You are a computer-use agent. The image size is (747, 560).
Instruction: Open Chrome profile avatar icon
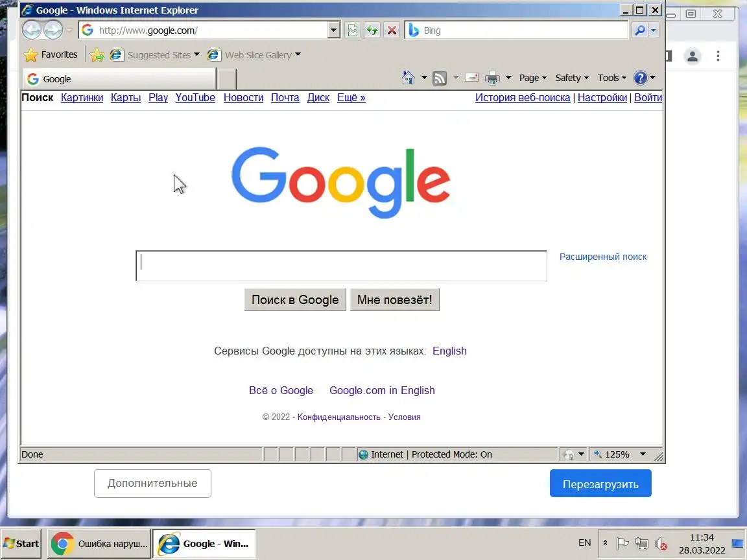click(x=693, y=56)
